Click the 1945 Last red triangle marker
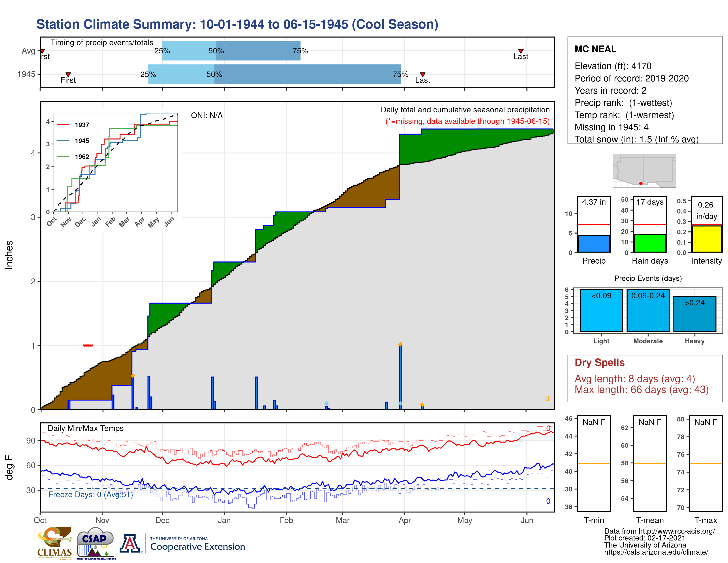The height and width of the screenshot is (563, 728). tap(422, 74)
